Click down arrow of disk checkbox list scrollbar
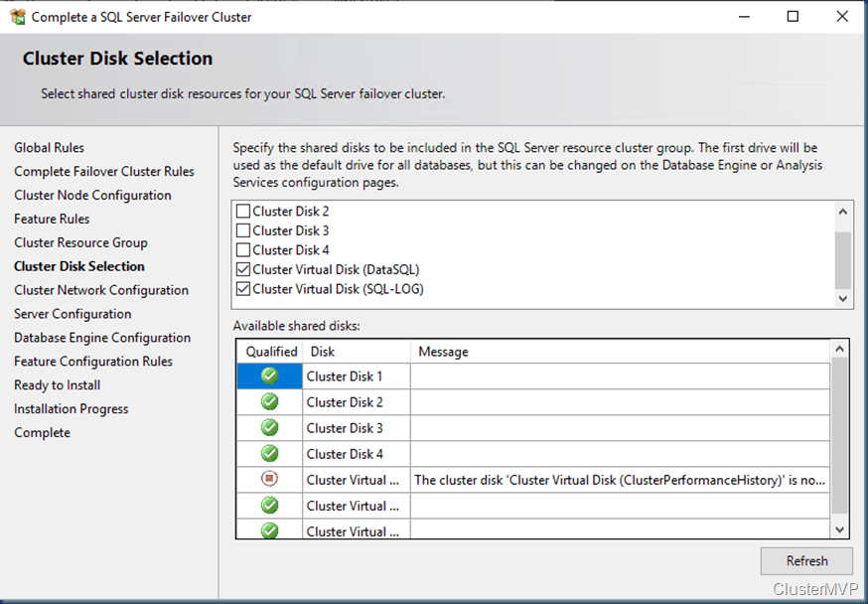 click(842, 298)
